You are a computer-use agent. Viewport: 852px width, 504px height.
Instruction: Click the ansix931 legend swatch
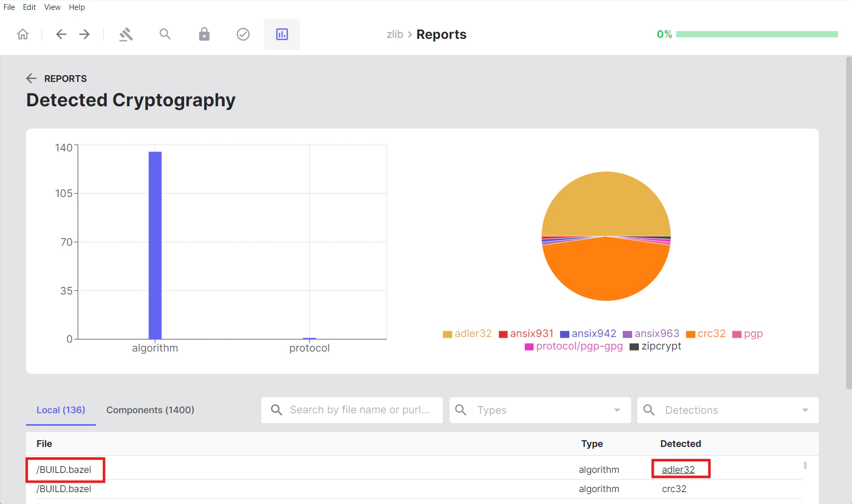[503, 334]
